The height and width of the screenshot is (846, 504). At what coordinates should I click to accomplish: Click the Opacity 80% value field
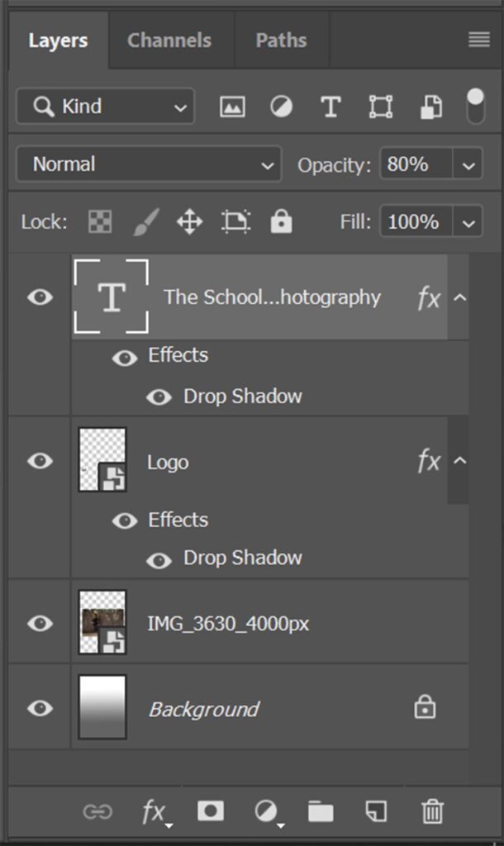click(416, 164)
